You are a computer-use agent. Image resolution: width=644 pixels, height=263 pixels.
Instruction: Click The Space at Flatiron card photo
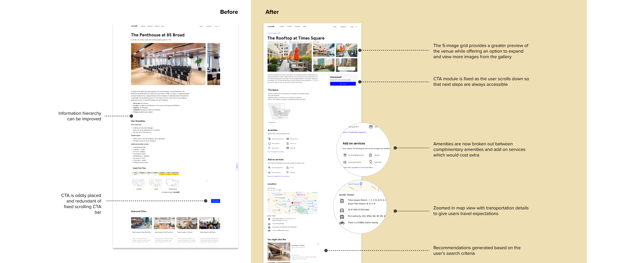point(279,252)
